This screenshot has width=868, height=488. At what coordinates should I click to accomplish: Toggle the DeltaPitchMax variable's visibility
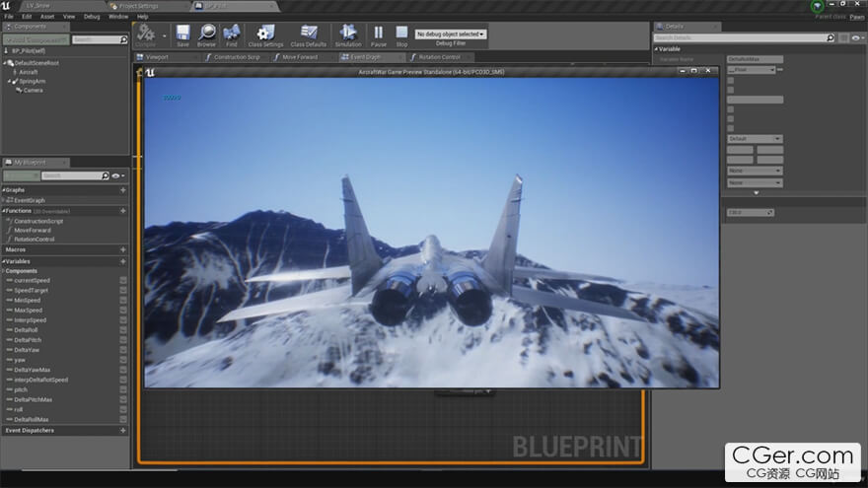tap(123, 399)
